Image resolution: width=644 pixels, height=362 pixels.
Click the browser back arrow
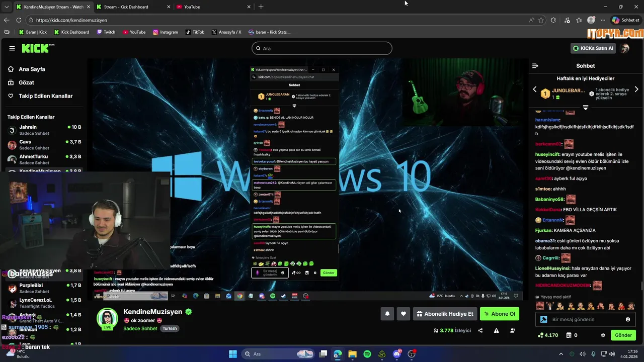tap(7, 20)
